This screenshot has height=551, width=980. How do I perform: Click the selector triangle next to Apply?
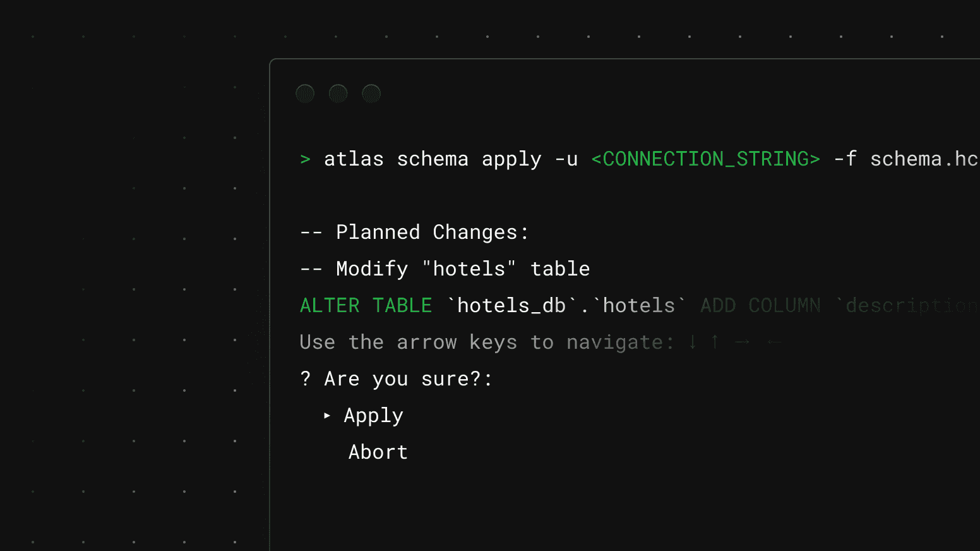[x=327, y=415]
